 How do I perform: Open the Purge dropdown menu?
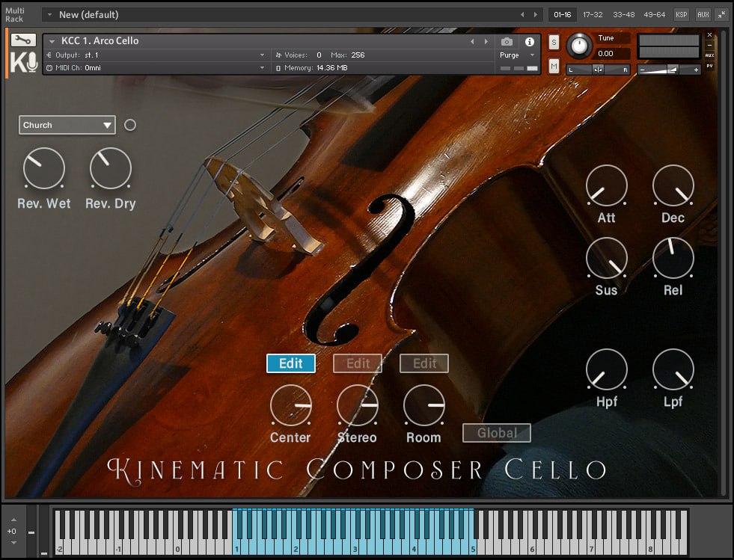coord(517,55)
